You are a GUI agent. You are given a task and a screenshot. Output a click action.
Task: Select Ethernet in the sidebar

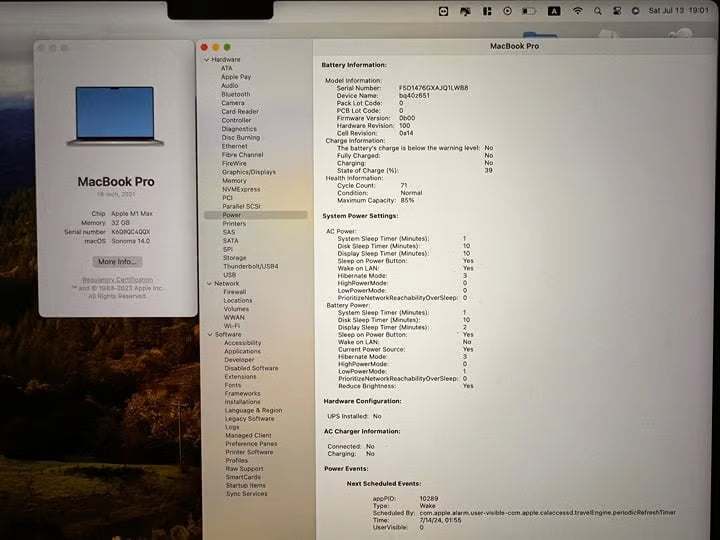point(234,146)
